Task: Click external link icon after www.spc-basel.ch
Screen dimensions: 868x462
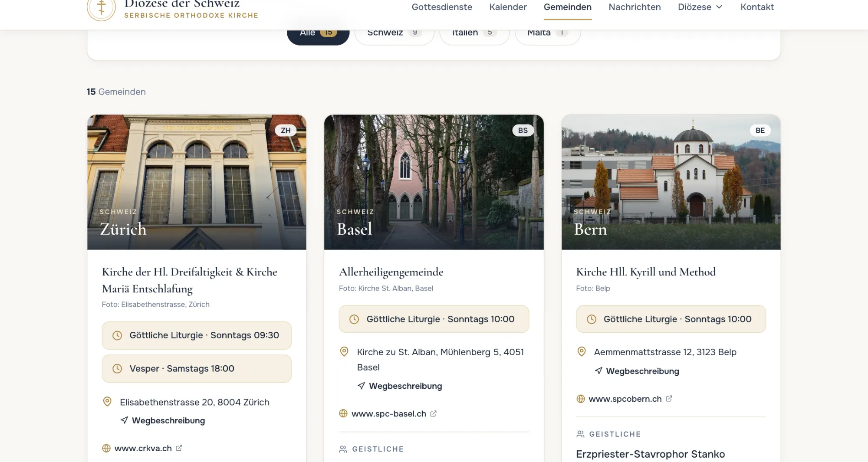Action: (433, 413)
